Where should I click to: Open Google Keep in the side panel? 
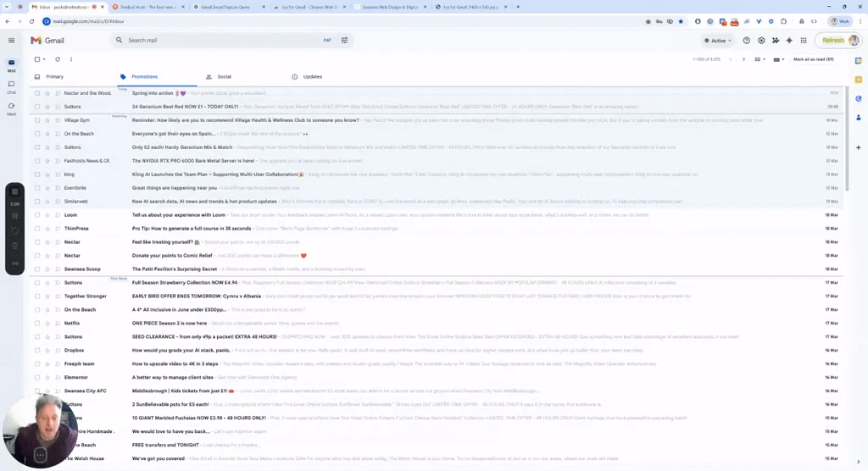pos(858,80)
